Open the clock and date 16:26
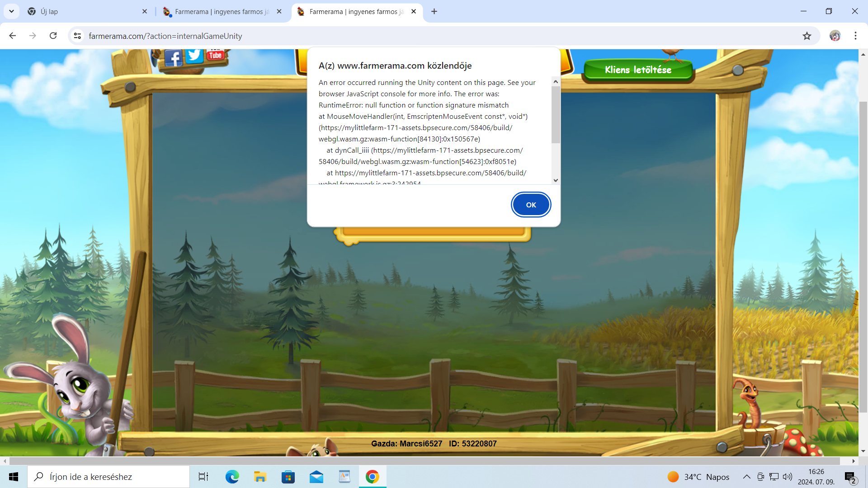This screenshot has height=488, width=868. coord(816,477)
